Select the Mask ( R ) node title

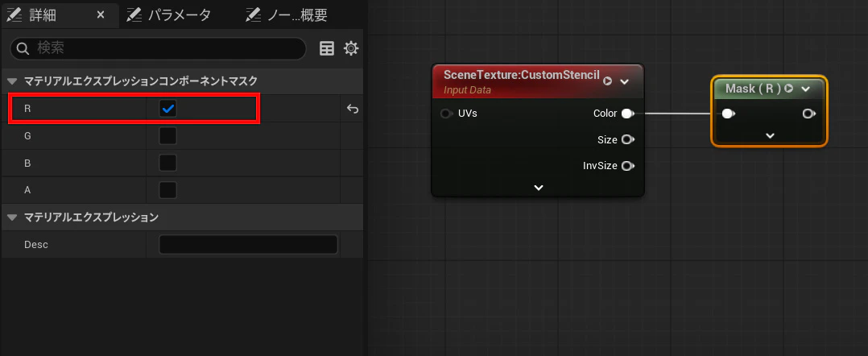click(754, 89)
